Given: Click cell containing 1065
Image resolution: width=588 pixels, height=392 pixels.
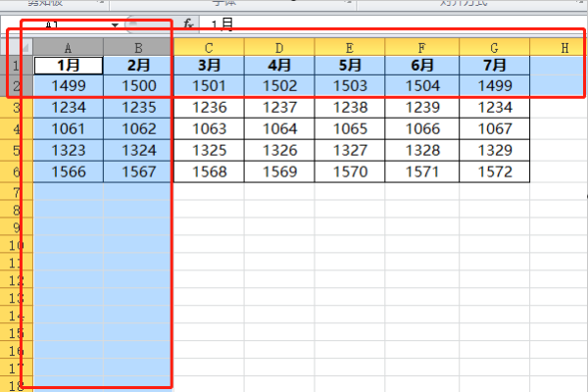Looking at the screenshot, I should 350,129.
